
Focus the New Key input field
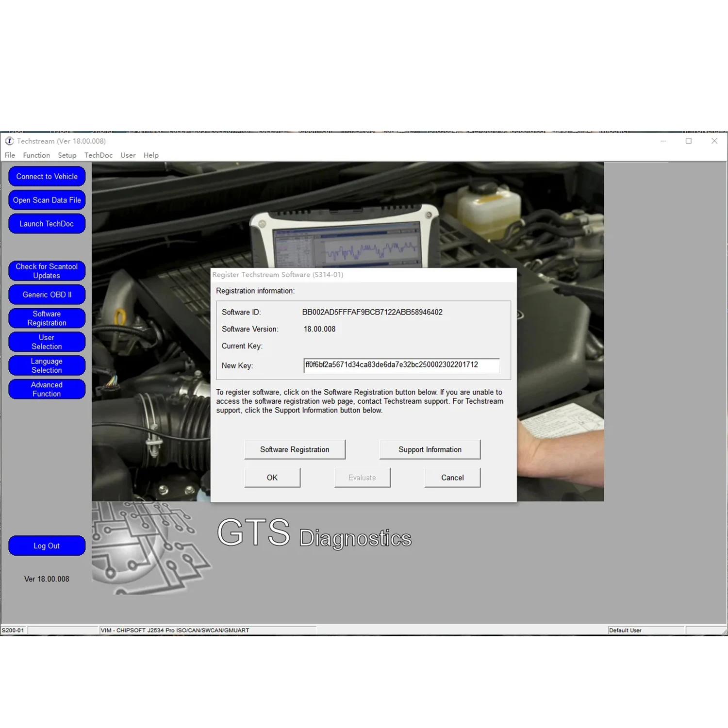(x=401, y=365)
